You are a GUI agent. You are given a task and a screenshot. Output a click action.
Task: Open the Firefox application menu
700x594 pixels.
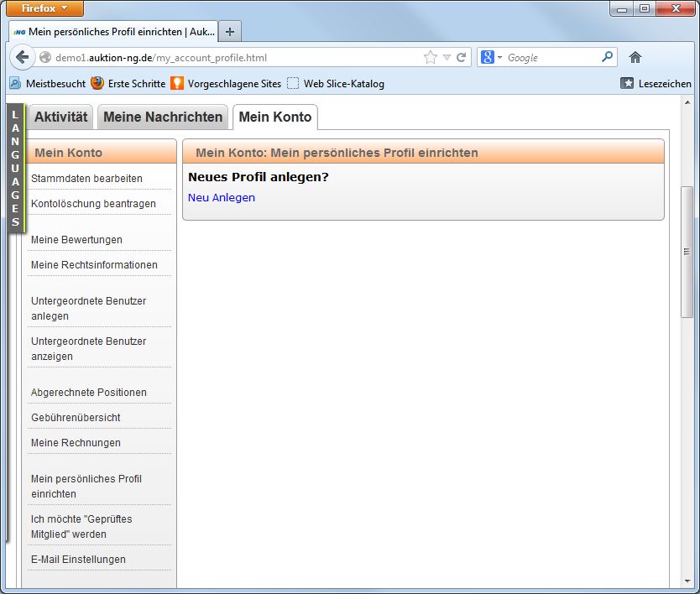point(44,8)
